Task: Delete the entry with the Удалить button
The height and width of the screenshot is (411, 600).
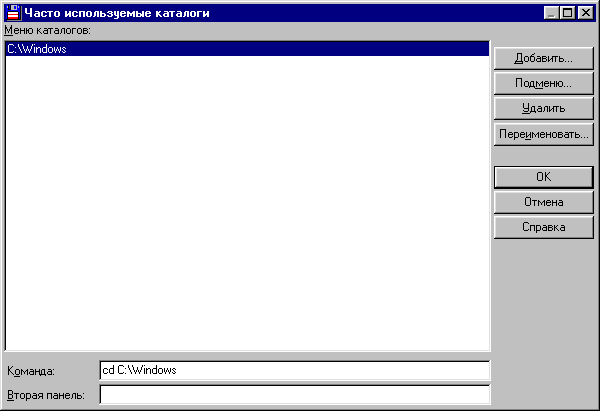Action: click(x=544, y=109)
